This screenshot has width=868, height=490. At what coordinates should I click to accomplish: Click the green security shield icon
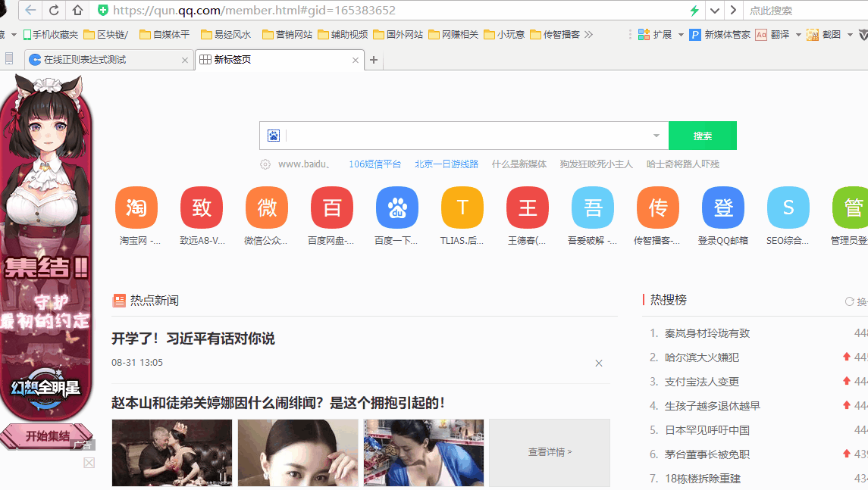103,10
